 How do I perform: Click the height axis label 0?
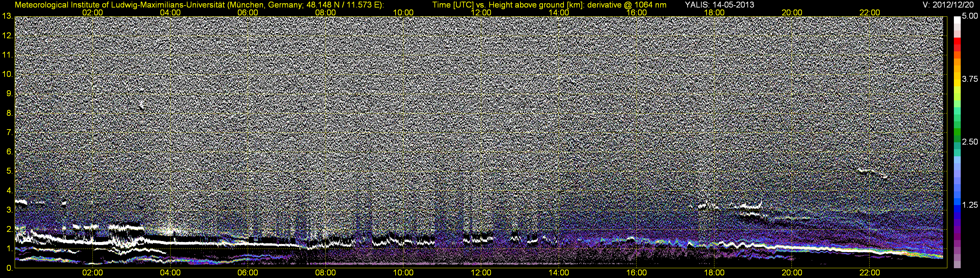[x=9, y=268]
